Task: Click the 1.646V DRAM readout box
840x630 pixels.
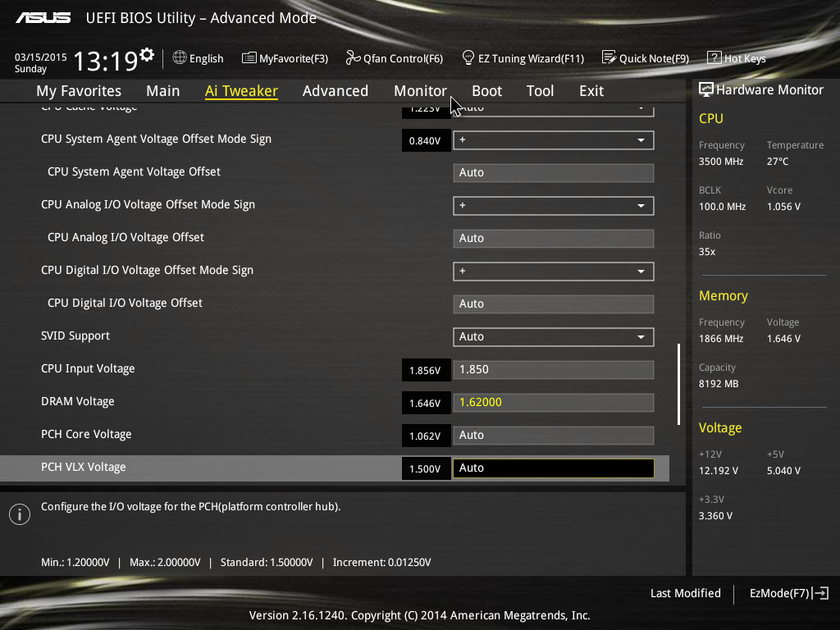Action: [426, 403]
